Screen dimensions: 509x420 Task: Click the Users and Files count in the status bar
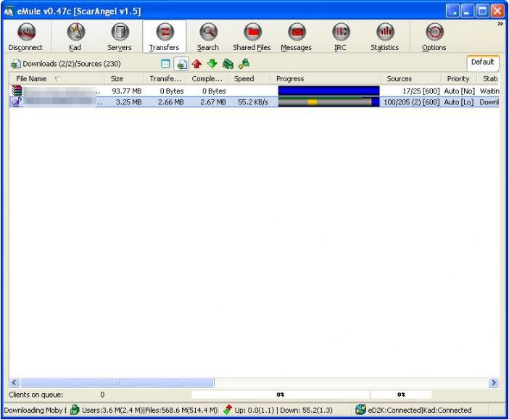point(149,411)
